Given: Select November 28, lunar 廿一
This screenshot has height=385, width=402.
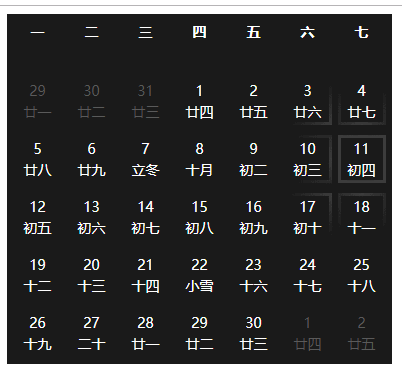Looking at the screenshot, I should coord(145,333).
